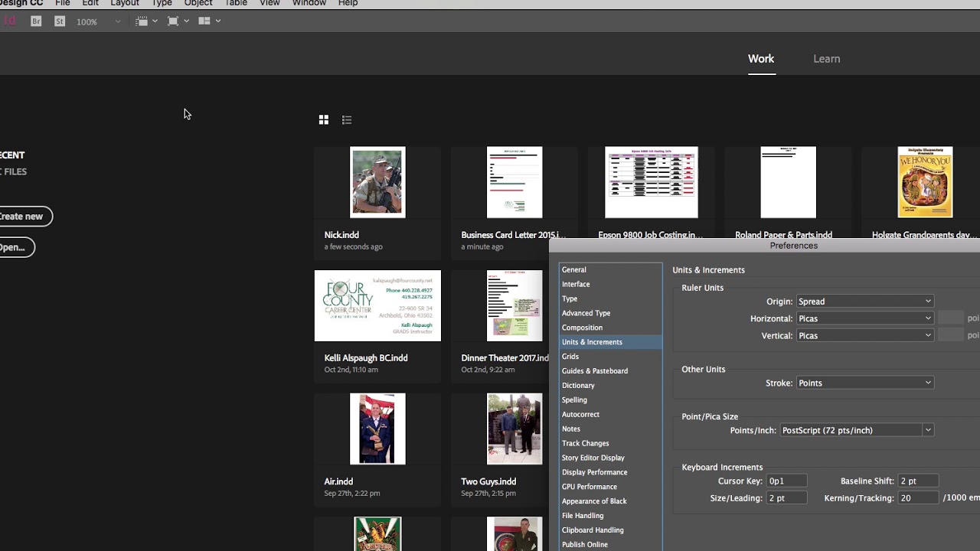
Task: Switch recent files to grid view
Action: coord(324,119)
